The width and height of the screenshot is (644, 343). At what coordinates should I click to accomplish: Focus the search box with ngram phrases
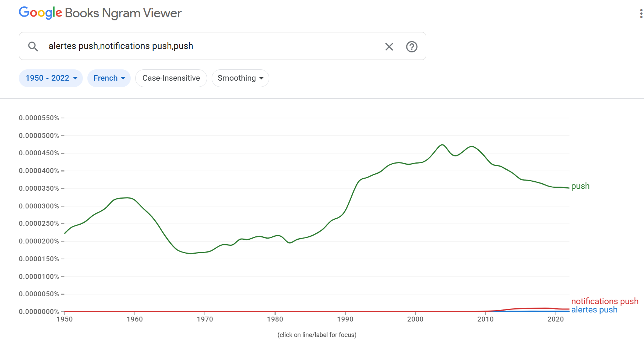[211, 46]
